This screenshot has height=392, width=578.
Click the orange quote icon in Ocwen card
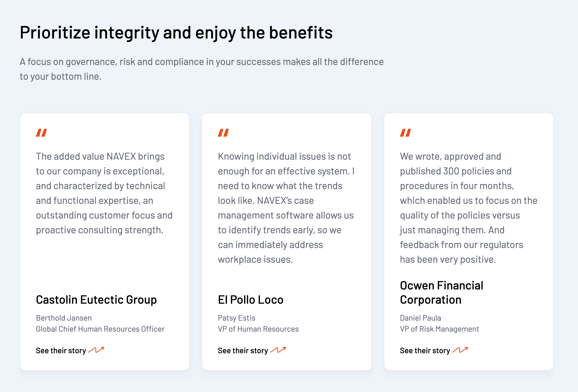tap(405, 133)
